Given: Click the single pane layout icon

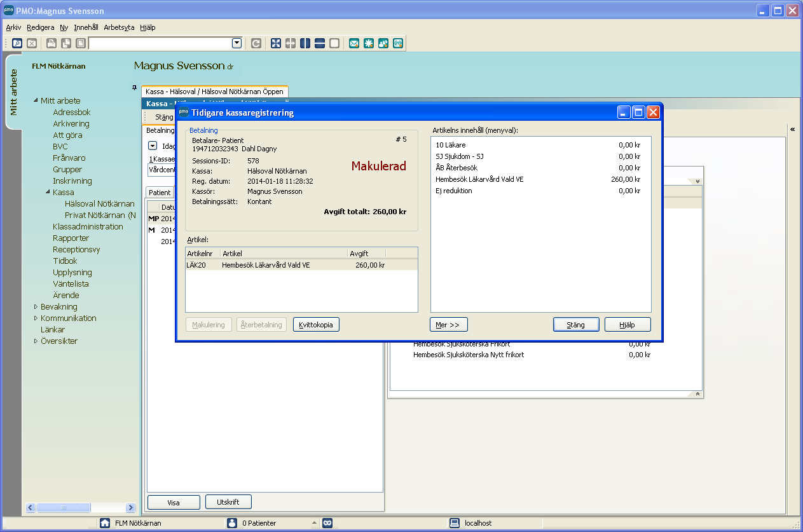Looking at the screenshot, I should (334, 43).
